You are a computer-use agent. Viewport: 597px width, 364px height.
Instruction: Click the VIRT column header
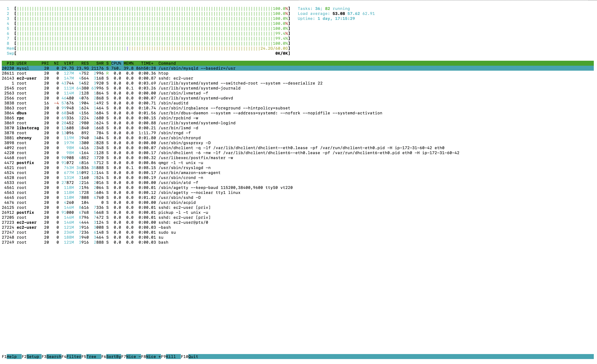(x=69, y=63)
